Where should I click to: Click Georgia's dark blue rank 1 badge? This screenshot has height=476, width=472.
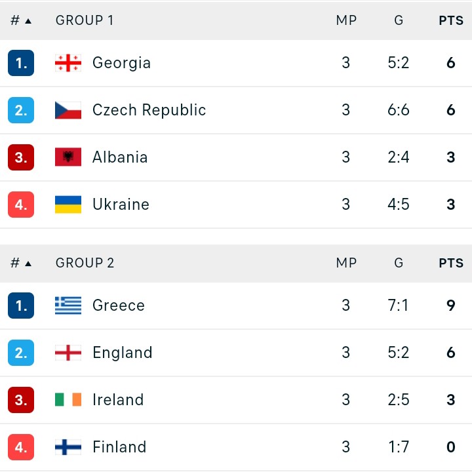[21, 63]
